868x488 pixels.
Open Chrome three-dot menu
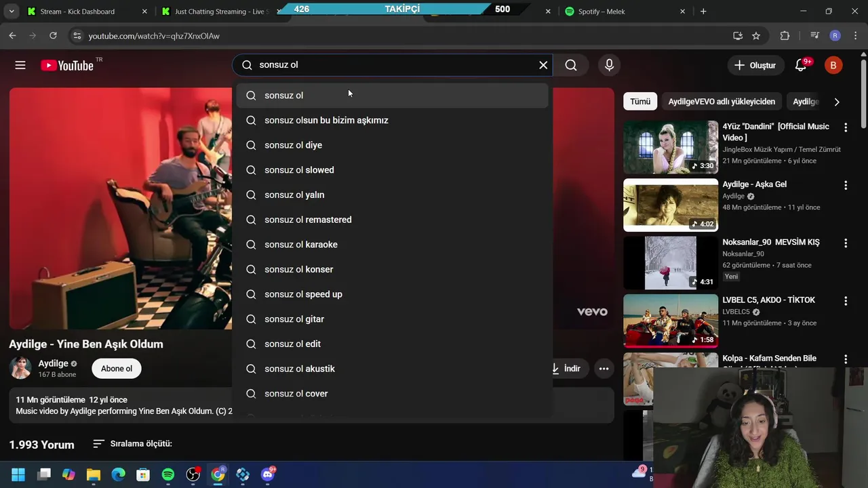click(x=855, y=36)
